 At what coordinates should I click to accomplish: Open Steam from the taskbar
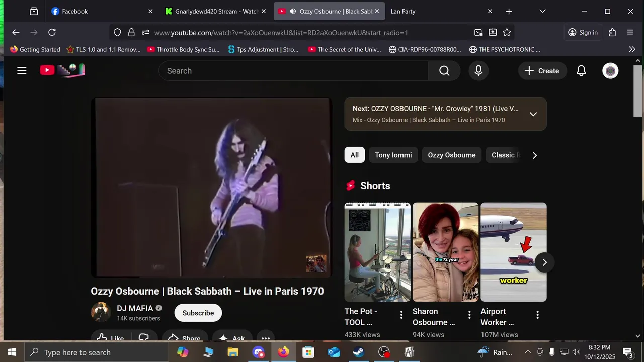[359, 352]
